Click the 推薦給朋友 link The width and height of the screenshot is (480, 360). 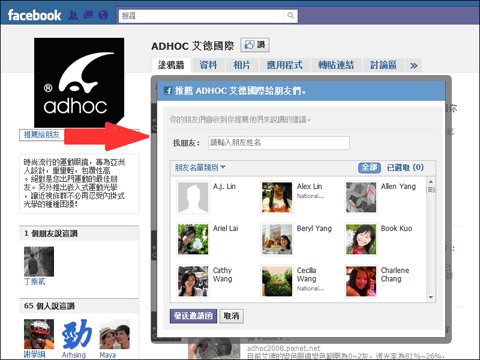click(42, 135)
